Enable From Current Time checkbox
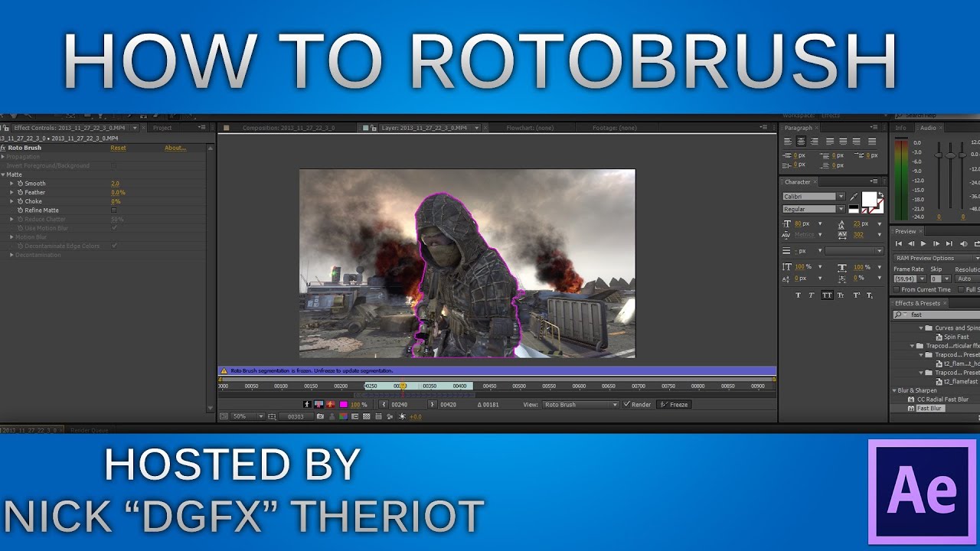The width and height of the screenshot is (980, 551). pyautogui.click(x=897, y=289)
